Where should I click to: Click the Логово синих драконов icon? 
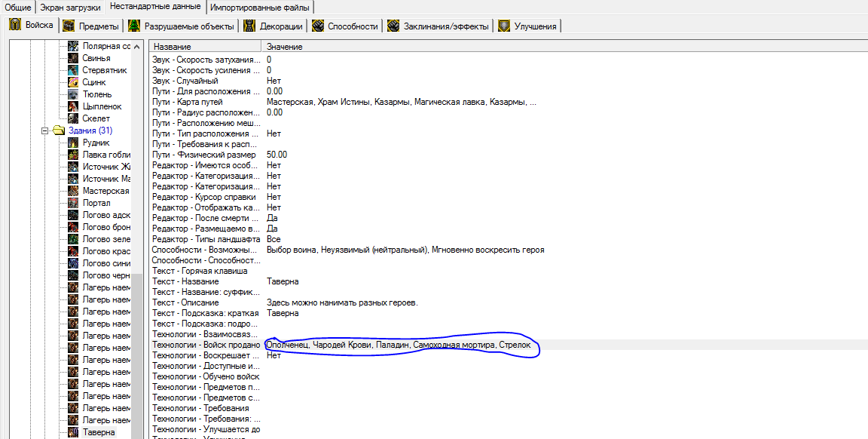[73, 263]
